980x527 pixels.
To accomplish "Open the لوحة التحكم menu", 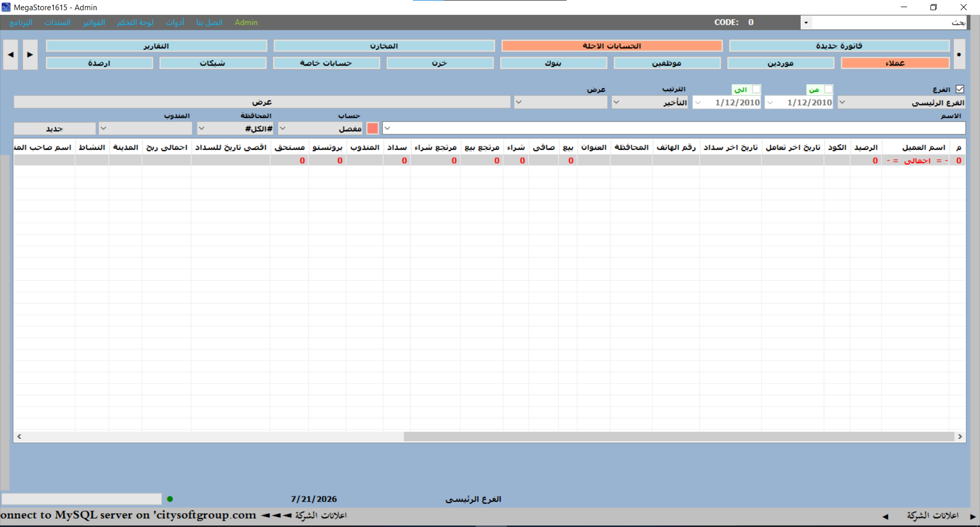I will click(135, 22).
